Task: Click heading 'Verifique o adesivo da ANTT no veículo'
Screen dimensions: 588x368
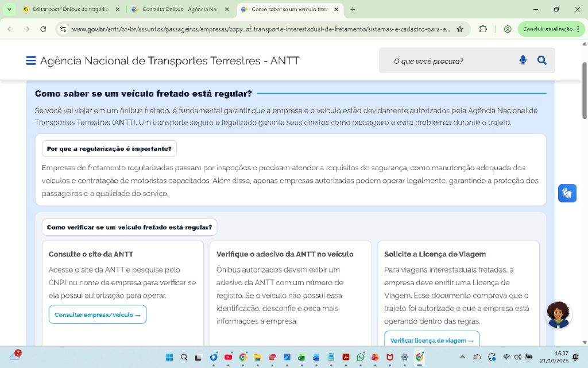Action: tap(285, 254)
